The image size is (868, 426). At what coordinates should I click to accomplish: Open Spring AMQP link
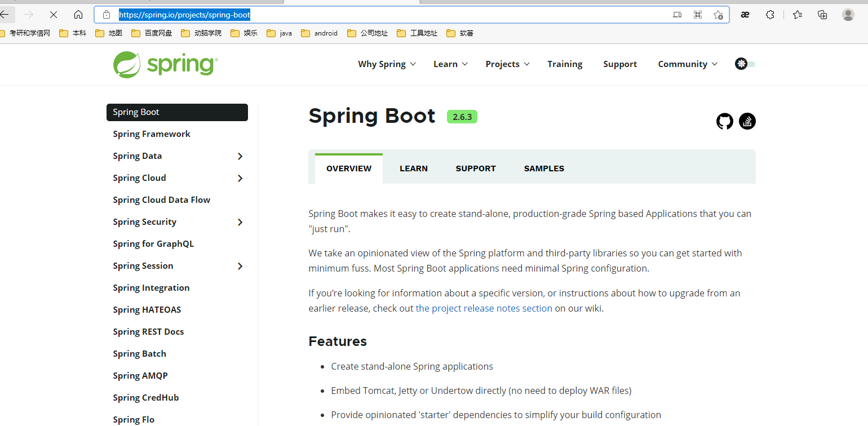click(x=140, y=376)
